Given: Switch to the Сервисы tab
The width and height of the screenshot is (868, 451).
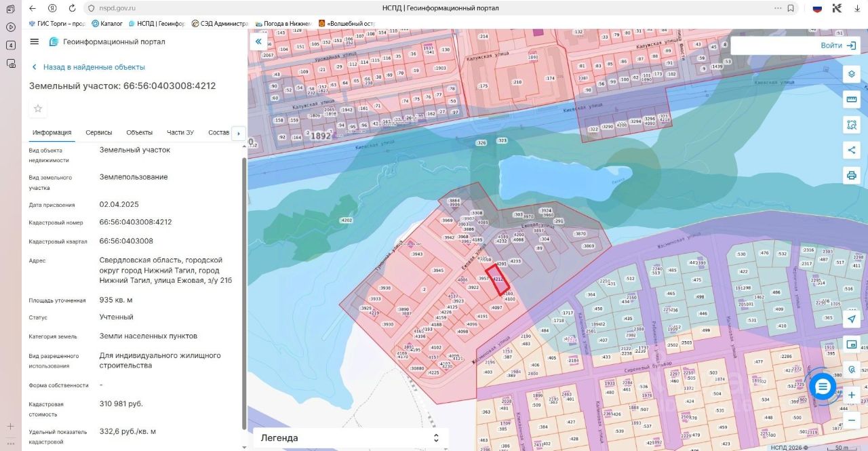Looking at the screenshot, I should click(x=99, y=132).
